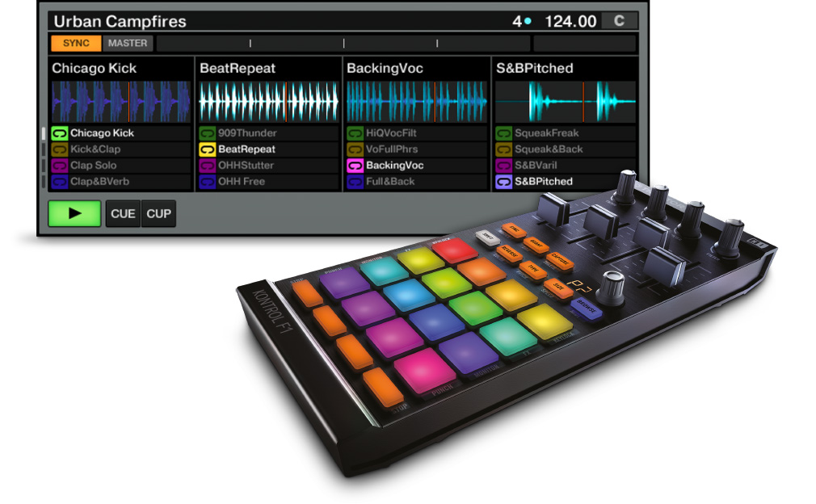Click the magenta loop icon beside BackingVoc
This screenshot has width=816, height=504.
point(355,166)
